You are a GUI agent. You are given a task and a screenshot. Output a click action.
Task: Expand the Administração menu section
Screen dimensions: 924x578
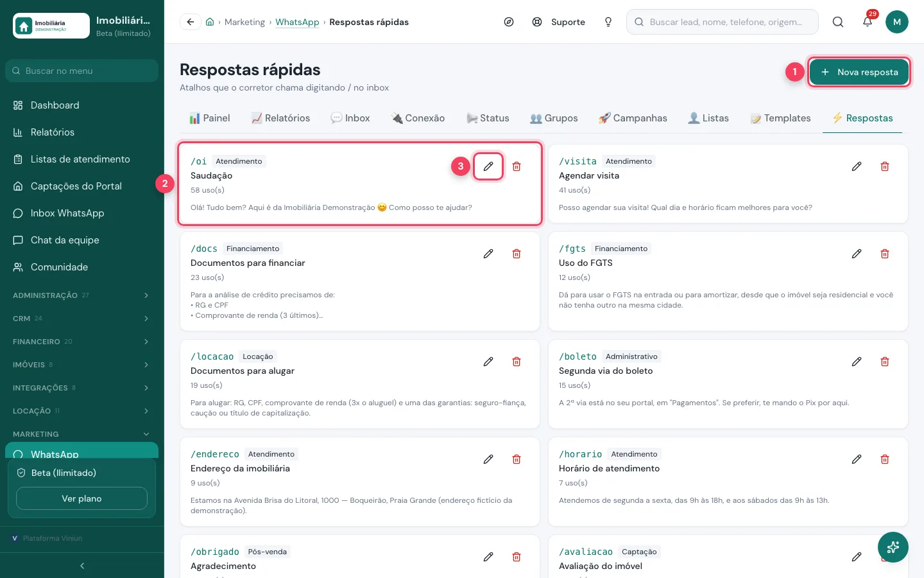tap(81, 295)
